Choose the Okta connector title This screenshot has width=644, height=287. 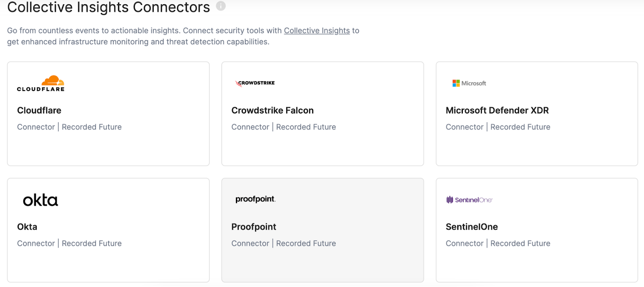click(27, 227)
